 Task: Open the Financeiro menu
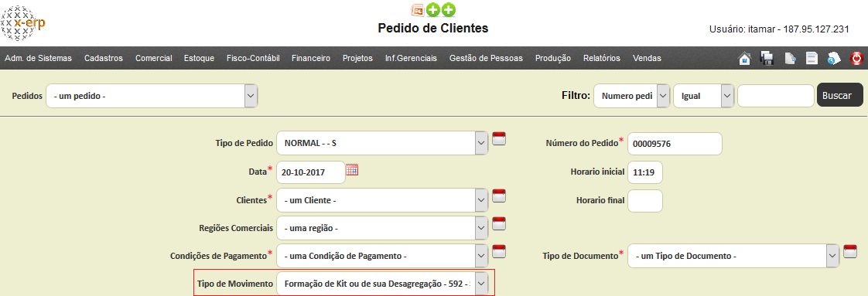coord(311,58)
